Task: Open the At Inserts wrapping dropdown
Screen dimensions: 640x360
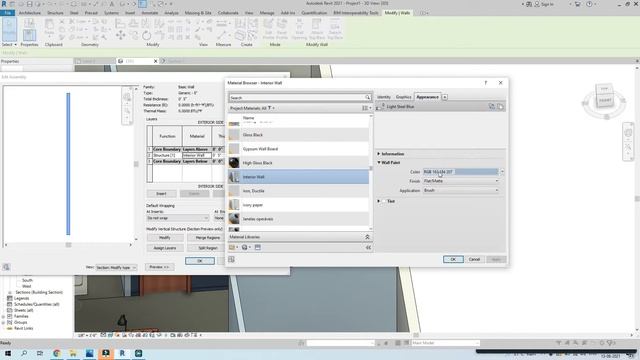Action: [x=178, y=218]
